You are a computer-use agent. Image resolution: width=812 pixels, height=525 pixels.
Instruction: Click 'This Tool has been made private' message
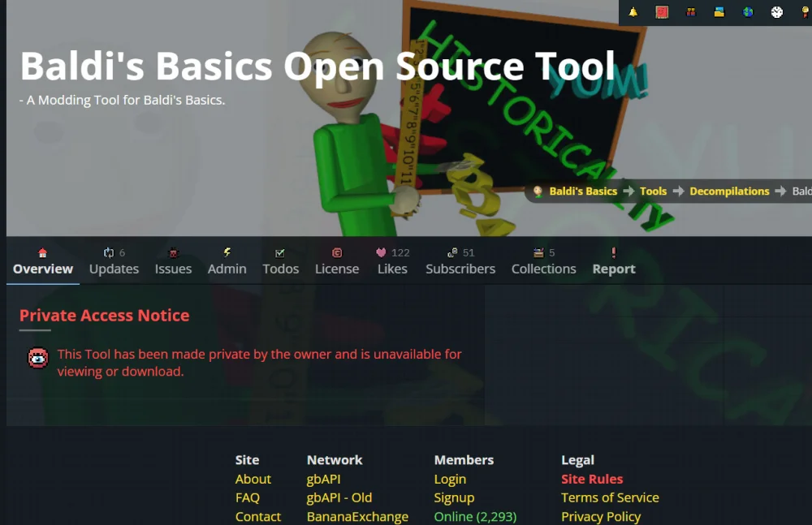259,363
